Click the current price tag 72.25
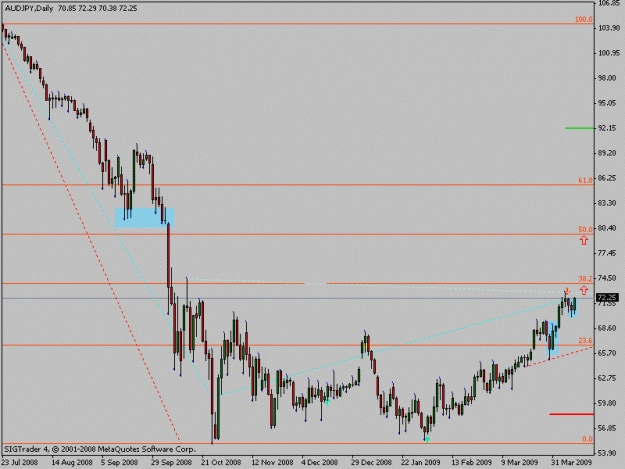 (x=607, y=298)
